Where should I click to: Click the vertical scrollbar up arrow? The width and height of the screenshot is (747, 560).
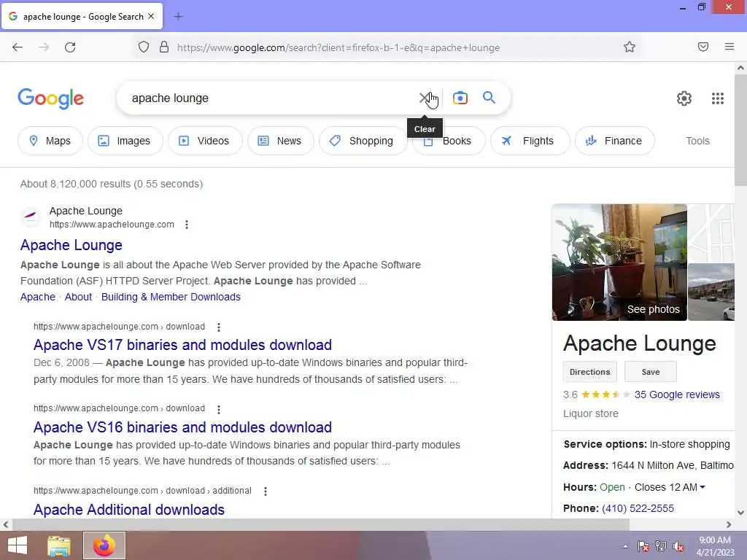pos(741,68)
